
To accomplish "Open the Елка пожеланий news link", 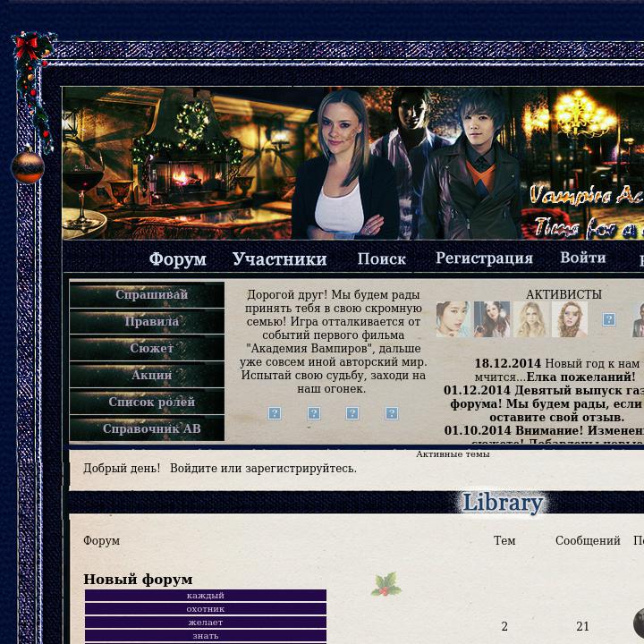I will [580, 377].
